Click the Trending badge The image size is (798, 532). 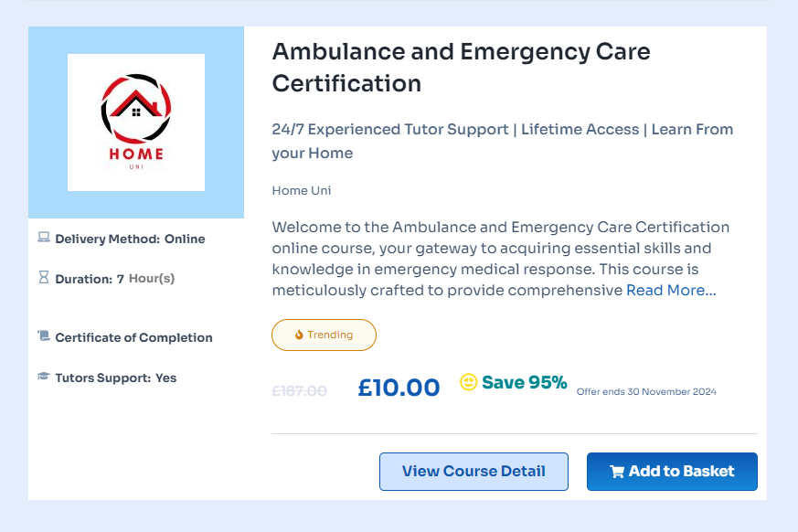[324, 335]
